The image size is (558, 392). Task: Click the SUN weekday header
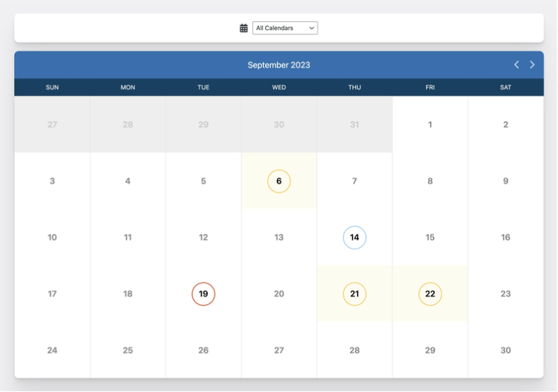52,87
